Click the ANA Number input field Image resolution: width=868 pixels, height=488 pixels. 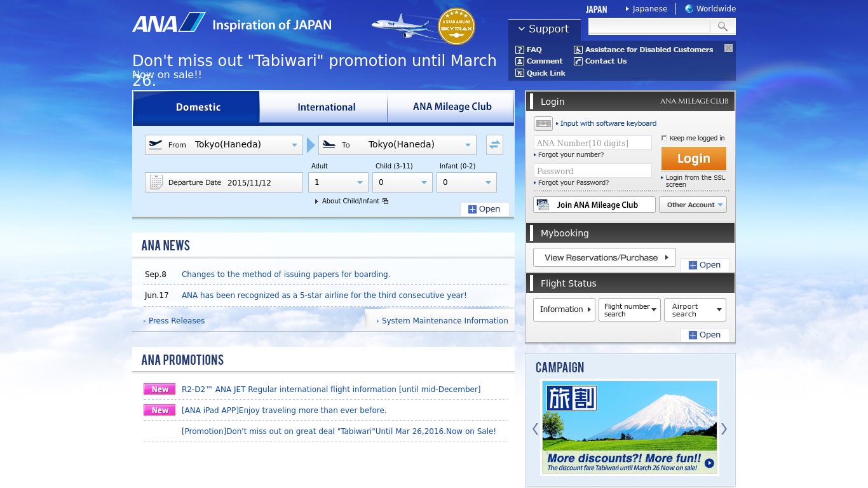(592, 142)
